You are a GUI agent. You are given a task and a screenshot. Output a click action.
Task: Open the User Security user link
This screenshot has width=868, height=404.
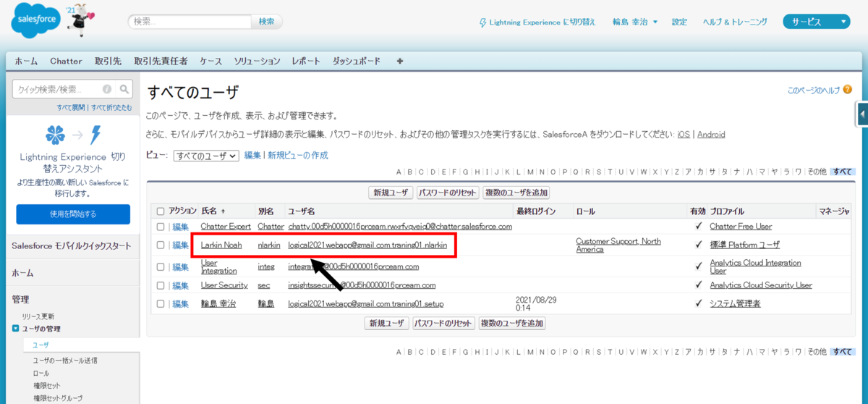click(x=224, y=285)
